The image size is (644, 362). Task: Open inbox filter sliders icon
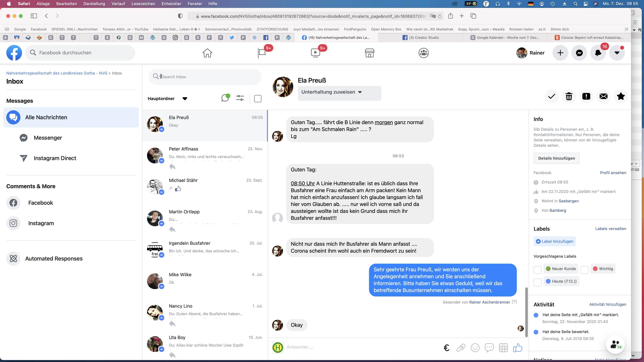pos(240,98)
